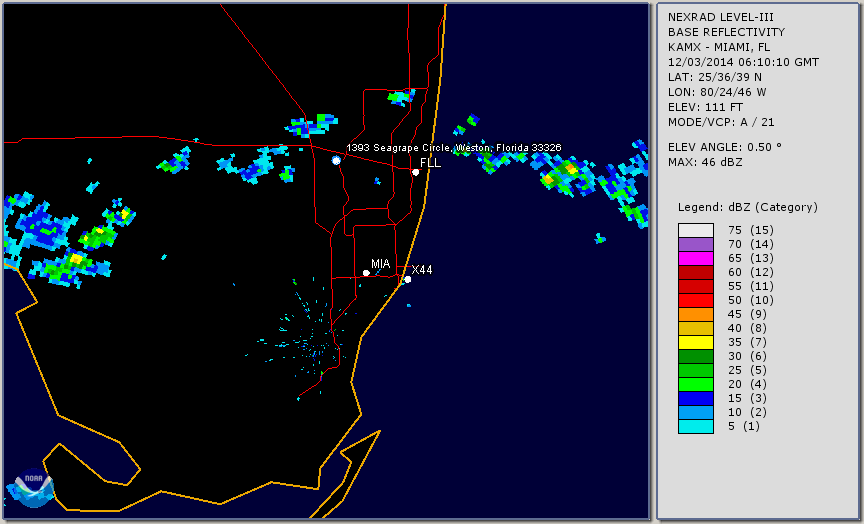Image resolution: width=864 pixels, height=524 pixels.
Task: Click the 30 dBZ dark green swatch
Action: point(696,356)
